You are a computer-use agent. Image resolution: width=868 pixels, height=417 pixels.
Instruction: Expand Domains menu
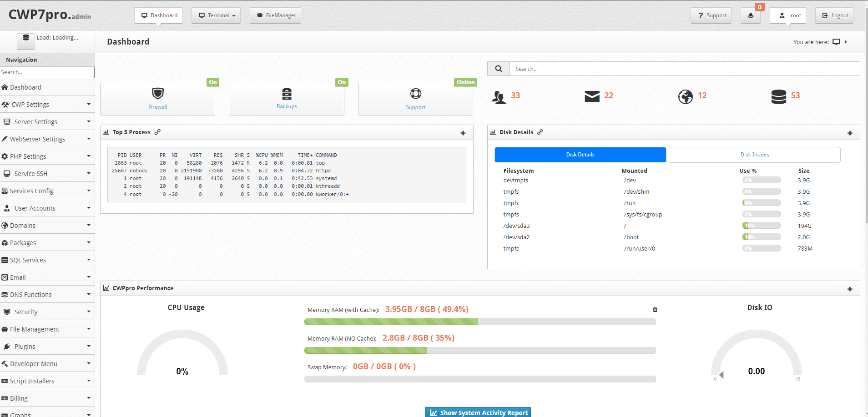[47, 226]
